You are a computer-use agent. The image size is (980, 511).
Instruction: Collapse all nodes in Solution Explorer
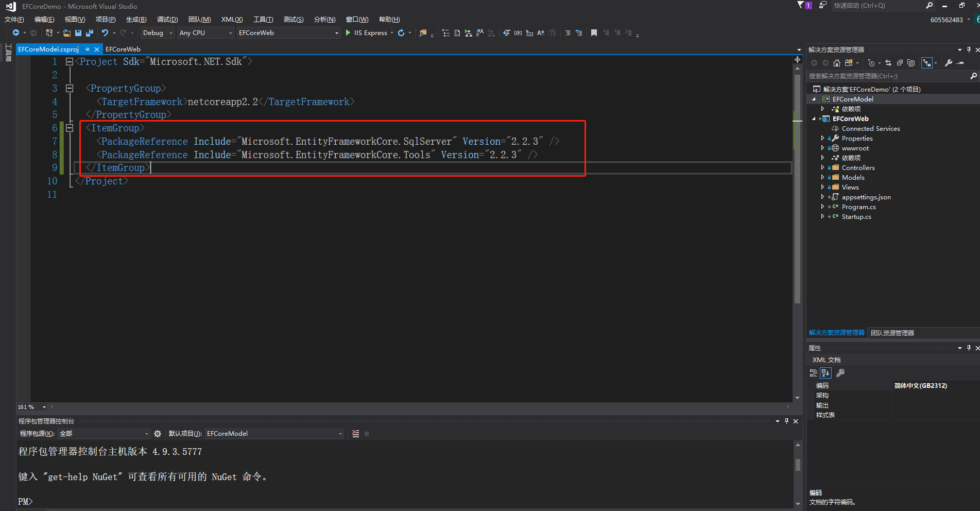[900, 63]
